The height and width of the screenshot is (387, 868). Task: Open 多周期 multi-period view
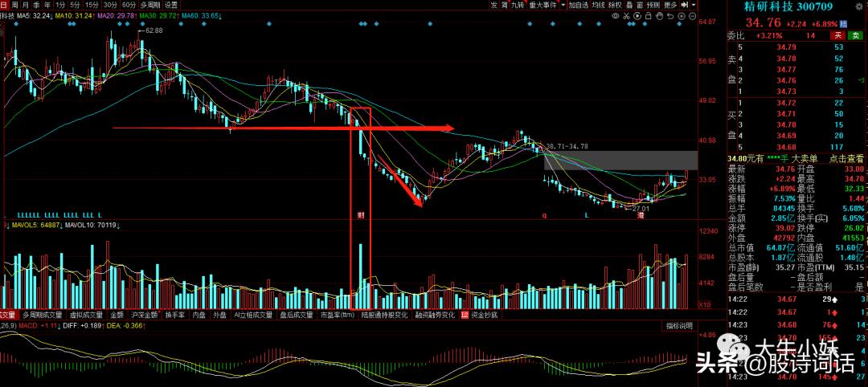150,5
